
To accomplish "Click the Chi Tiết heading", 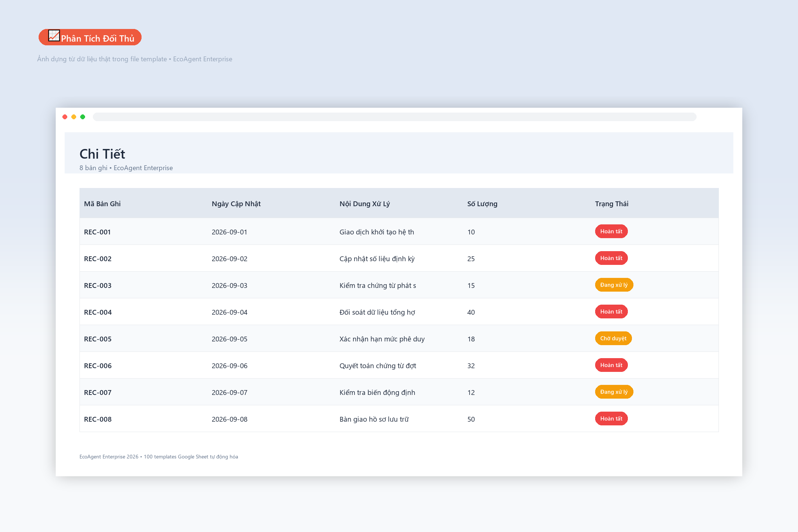I will tap(102, 154).
